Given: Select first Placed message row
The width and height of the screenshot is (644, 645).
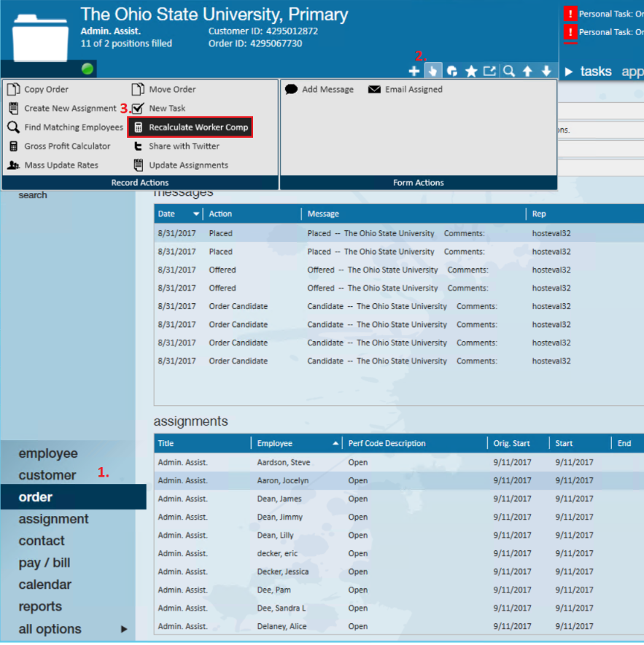Looking at the screenshot, I should click(x=399, y=233).
